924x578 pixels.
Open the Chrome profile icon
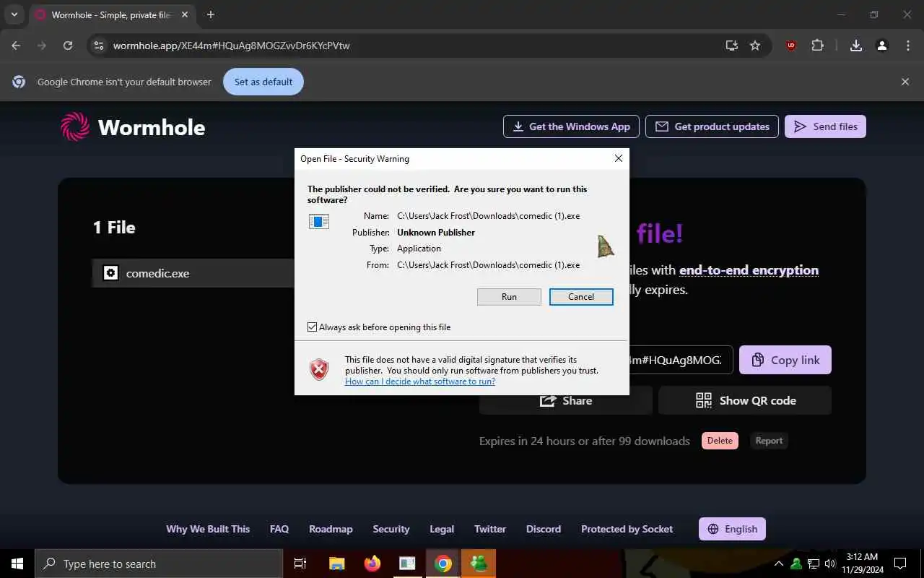[881, 46]
